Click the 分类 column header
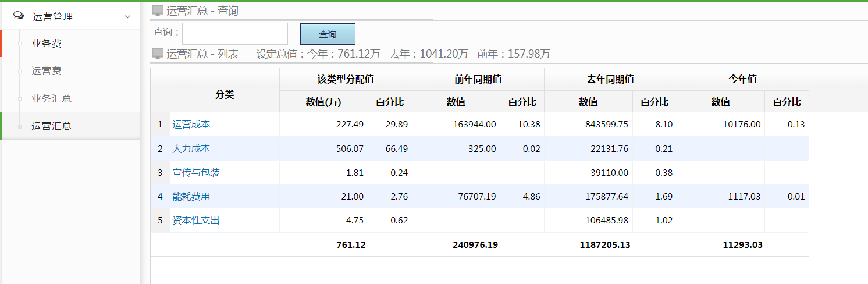The height and width of the screenshot is (284, 868). point(225,94)
